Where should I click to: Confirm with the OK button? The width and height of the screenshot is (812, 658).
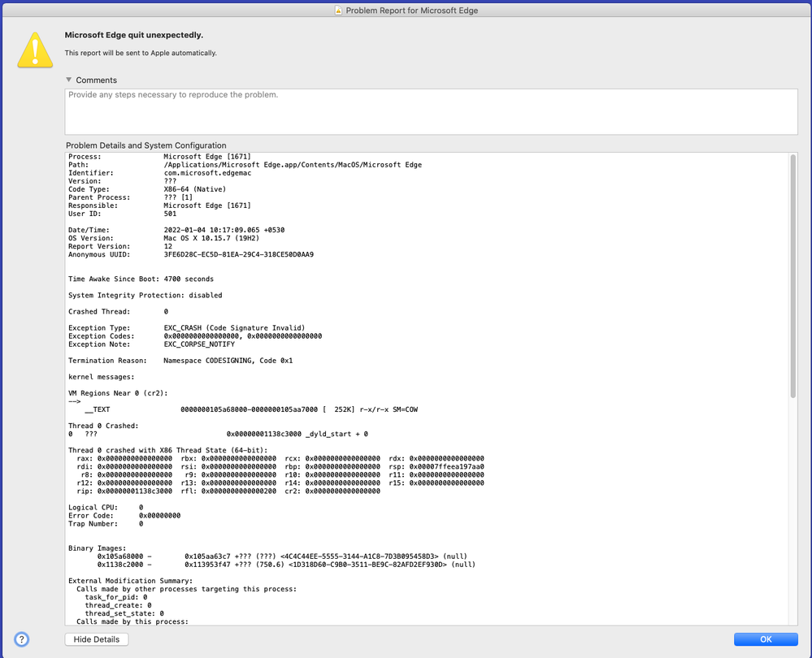coord(766,639)
